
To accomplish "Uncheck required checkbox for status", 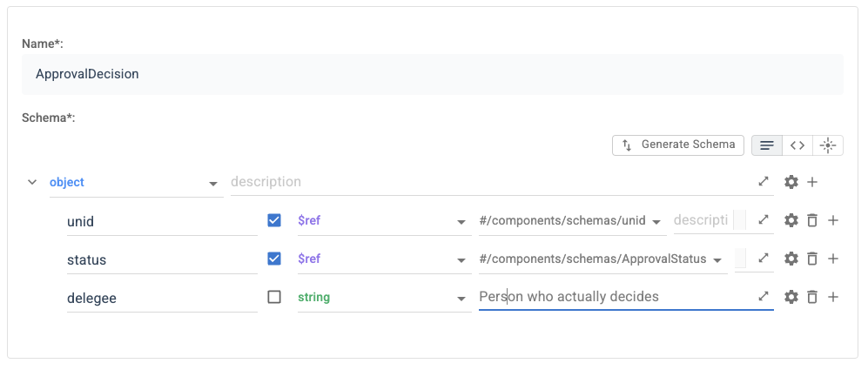I will (x=274, y=259).
